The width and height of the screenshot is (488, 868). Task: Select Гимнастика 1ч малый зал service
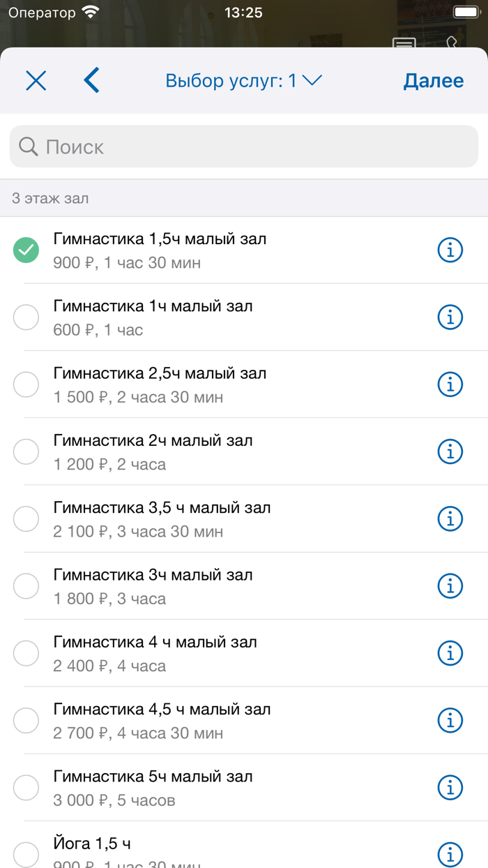pyautogui.click(x=26, y=317)
